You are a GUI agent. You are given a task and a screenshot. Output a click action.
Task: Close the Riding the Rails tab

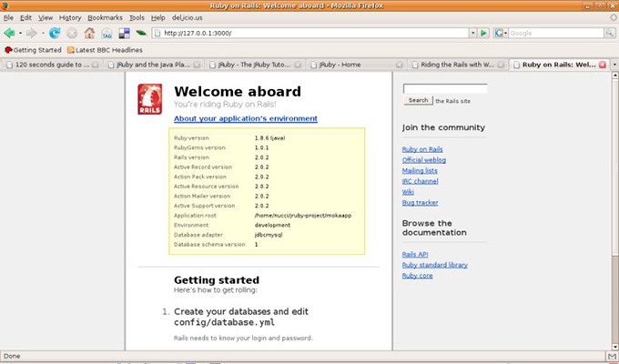coord(501,65)
